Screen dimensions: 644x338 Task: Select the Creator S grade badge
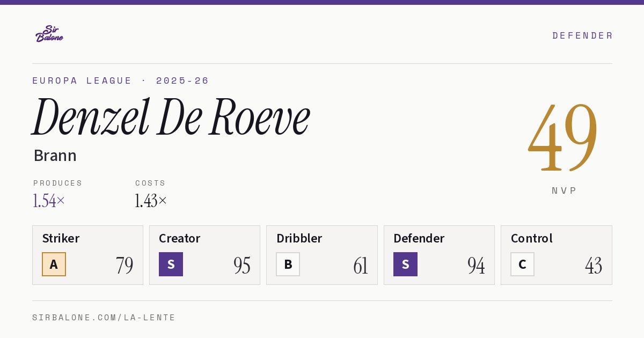pyautogui.click(x=171, y=264)
